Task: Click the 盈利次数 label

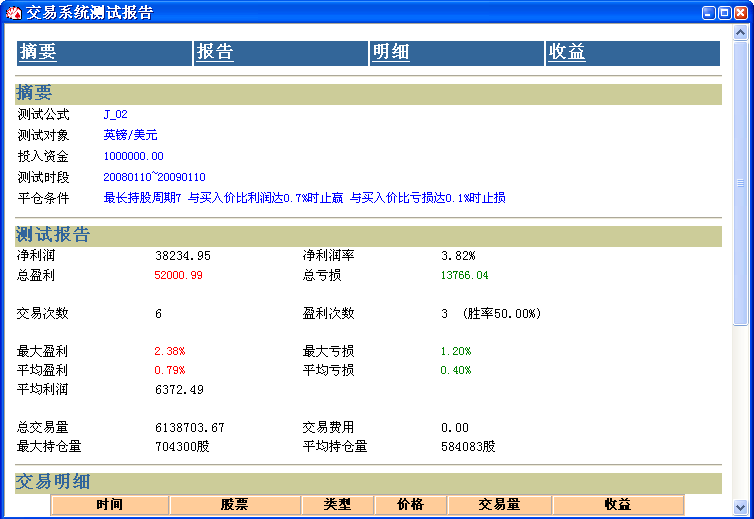Action: click(x=328, y=314)
